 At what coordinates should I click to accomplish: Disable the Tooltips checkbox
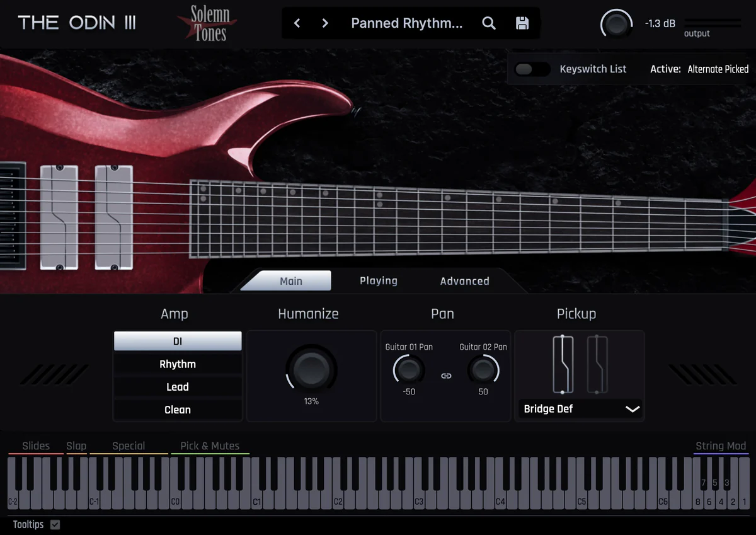[x=55, y=524]
